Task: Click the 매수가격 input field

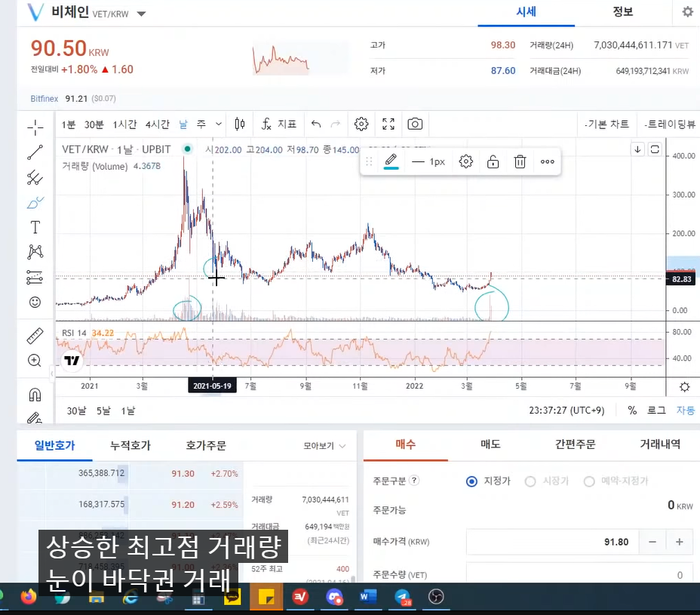Action: click(x=553, y=543)
